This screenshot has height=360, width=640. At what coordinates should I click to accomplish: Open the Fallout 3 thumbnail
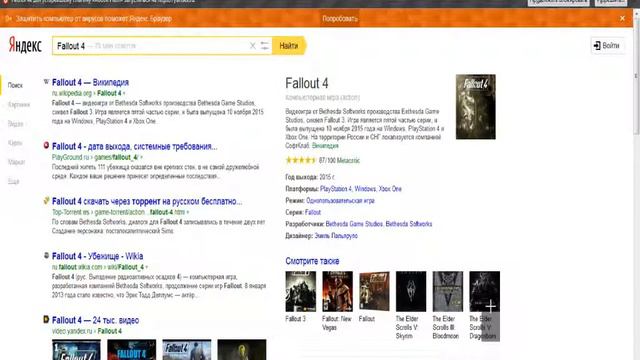300,291
